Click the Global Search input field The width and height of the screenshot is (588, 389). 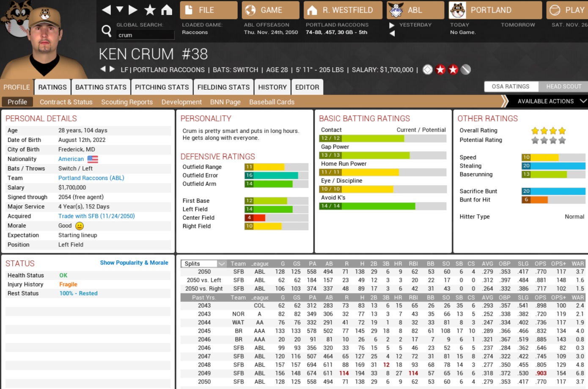point(145,35)
